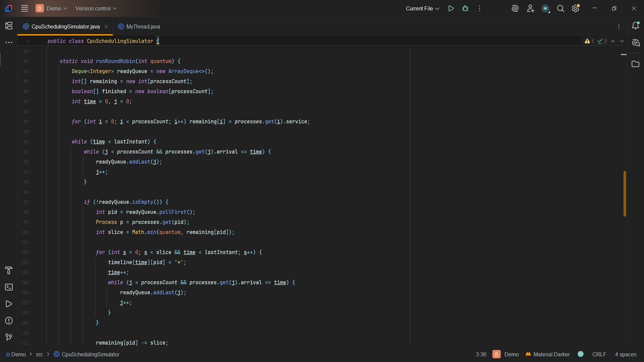Click CpuSchedulingSimulator in the breadcrumb bar
The height and width of the screenshot is (362, 644).
pos(86,354)
